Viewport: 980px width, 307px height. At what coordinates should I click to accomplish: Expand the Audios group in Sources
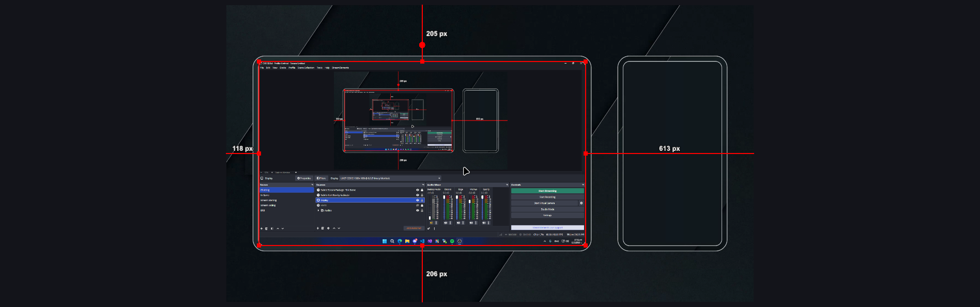(x=318, y=210)
